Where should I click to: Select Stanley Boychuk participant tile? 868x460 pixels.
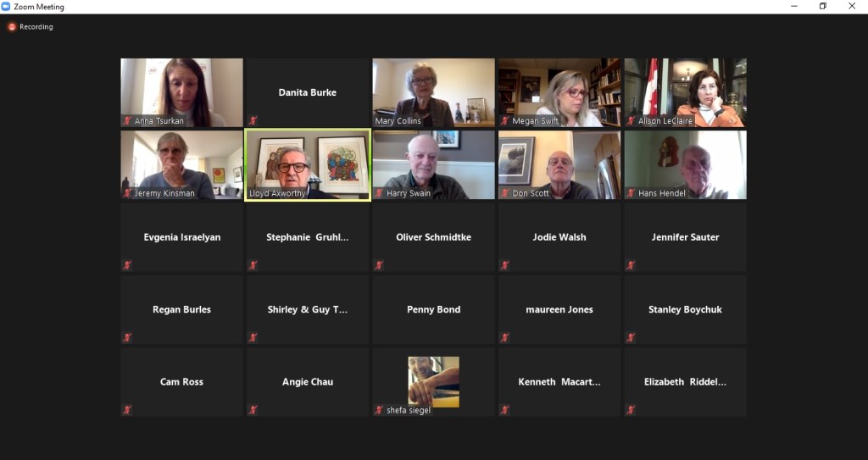[x=685, y=309]
